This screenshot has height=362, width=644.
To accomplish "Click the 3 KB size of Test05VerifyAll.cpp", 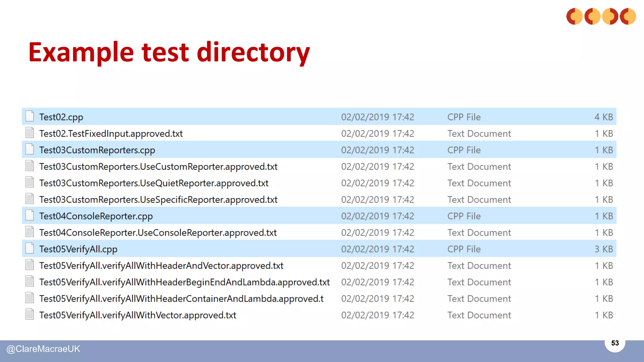I will pyautogui.click(x=604, y=249).
